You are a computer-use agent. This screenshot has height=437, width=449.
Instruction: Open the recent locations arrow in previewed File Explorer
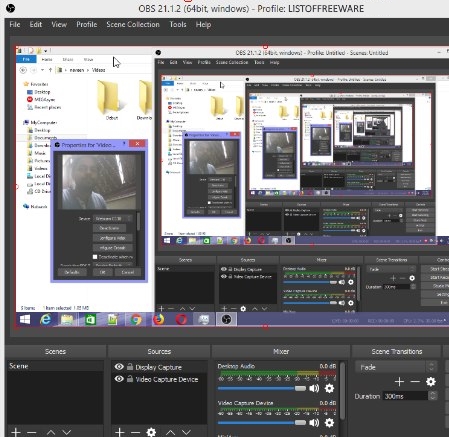[x=42, y=70]
